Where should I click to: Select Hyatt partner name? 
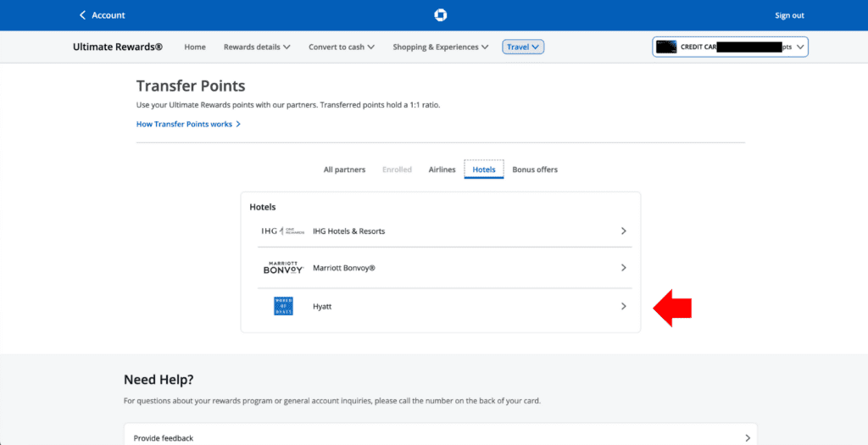(322, 306)
